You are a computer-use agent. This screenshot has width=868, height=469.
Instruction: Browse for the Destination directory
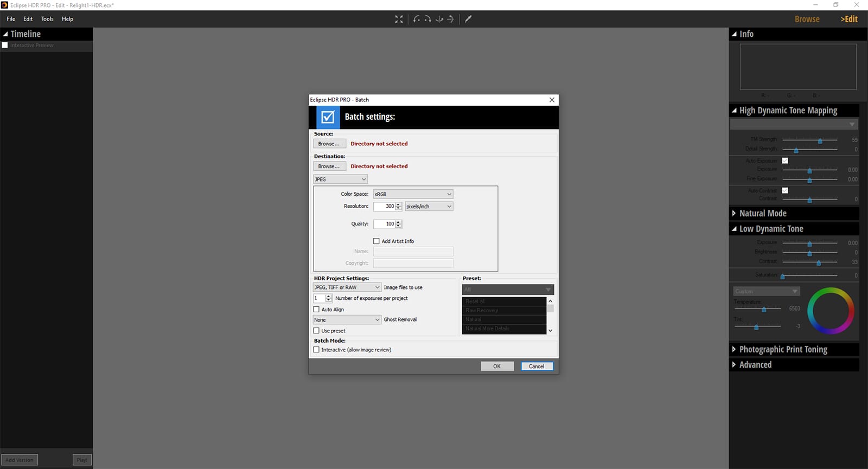pos(329,166)
